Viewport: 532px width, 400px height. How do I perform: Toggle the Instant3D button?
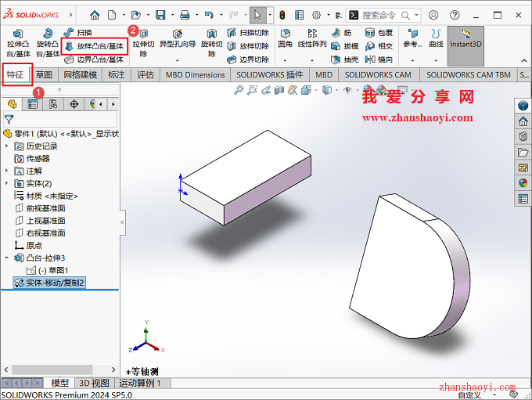(x=465, y=39)
